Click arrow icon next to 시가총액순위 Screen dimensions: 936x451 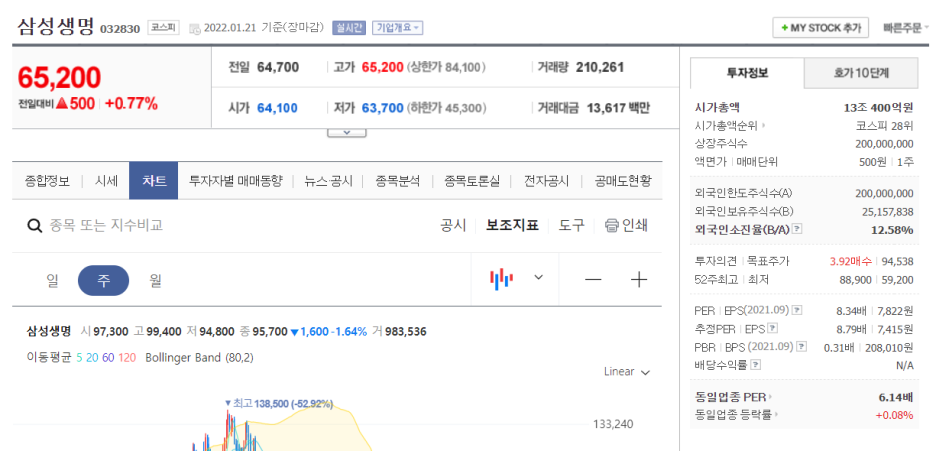tap(763, 126)
